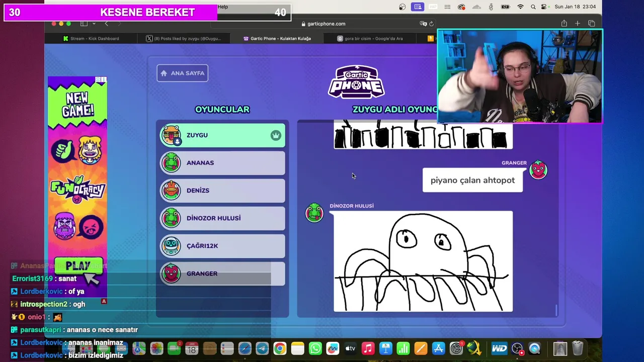
Task: Click the Safari share icon
Action: pos(564,24)
